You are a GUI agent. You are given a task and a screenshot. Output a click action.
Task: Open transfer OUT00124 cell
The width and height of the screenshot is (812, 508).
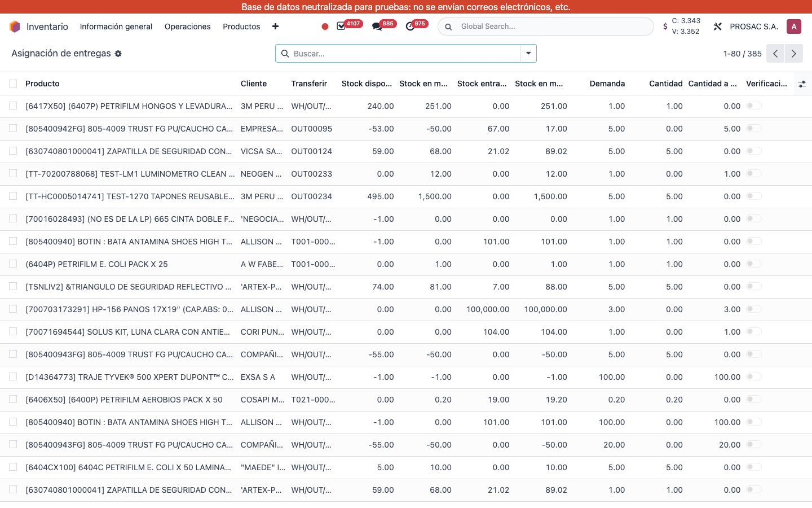312,151
